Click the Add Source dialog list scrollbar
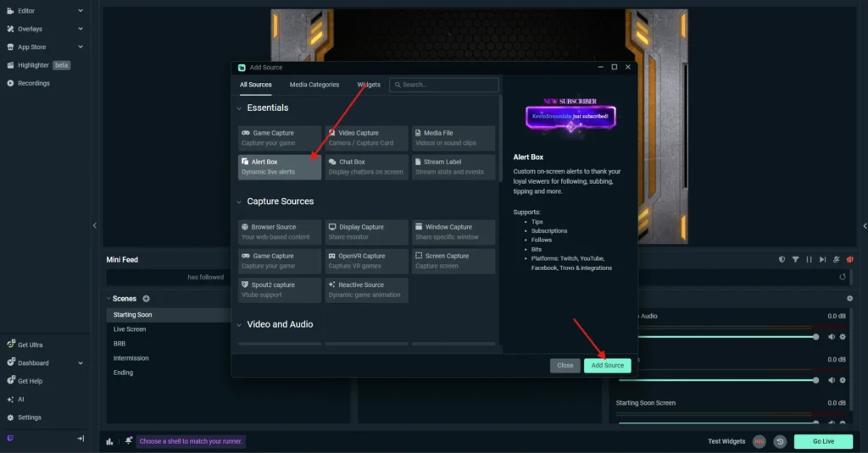Image resolution: width=868 pixels, height=453 pixels. (500, 138)
